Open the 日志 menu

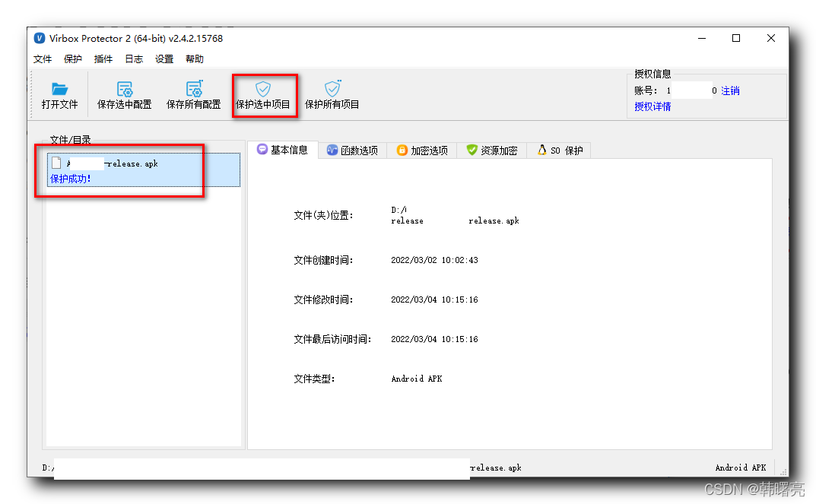[134, 59]
